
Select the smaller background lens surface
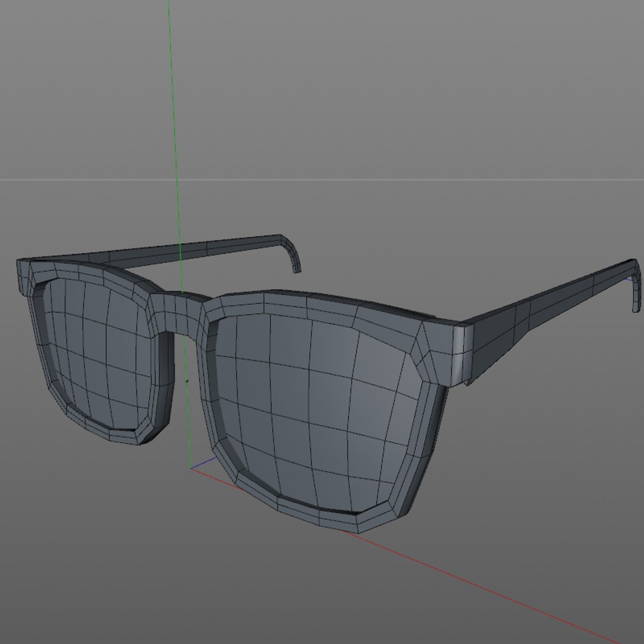[98, 355]
